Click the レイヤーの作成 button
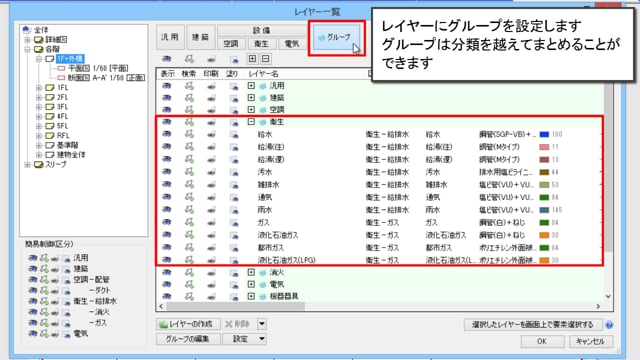This screenshot has height=360, width=640. [188, 324]
